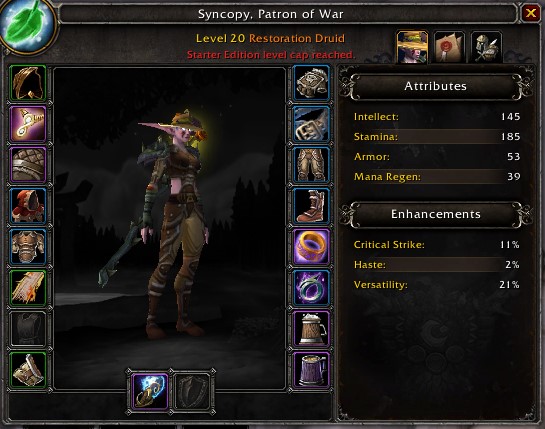Click the head slot hood icon

tap(28, 83)
